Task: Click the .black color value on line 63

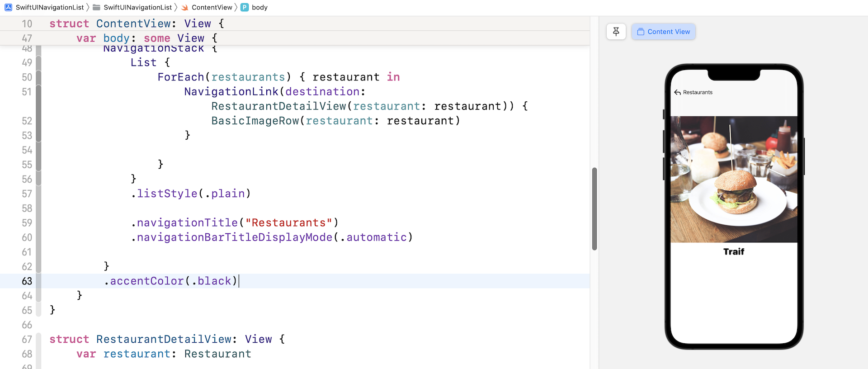Action: pos(214,281)
